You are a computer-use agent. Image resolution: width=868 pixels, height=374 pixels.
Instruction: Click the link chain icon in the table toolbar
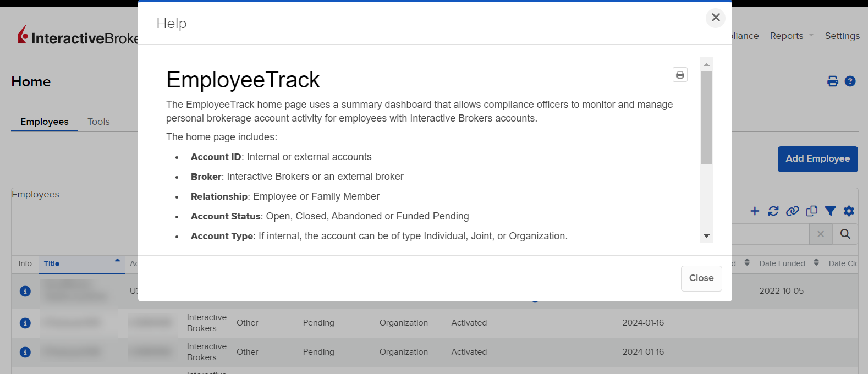click(x=792, y=211)
